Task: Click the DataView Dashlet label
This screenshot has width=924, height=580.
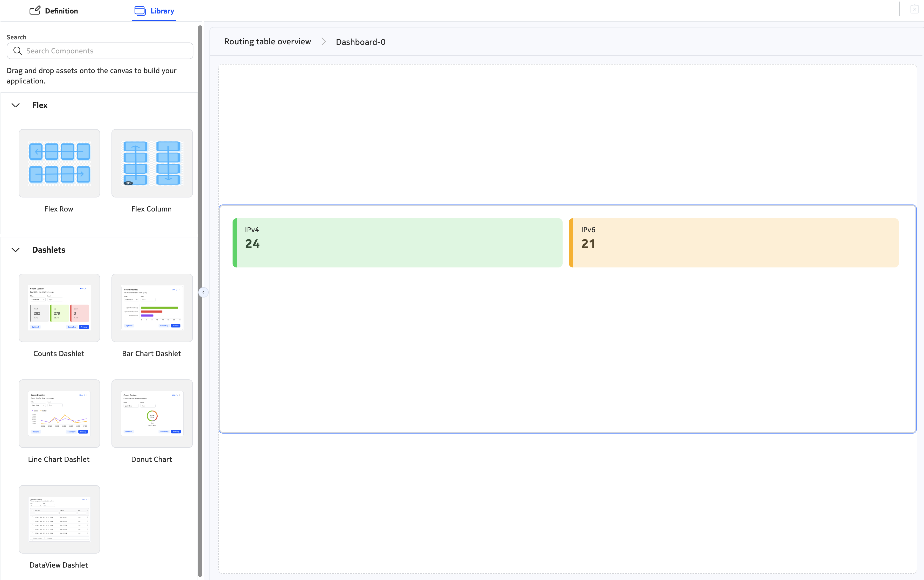Action: [59, 565]
